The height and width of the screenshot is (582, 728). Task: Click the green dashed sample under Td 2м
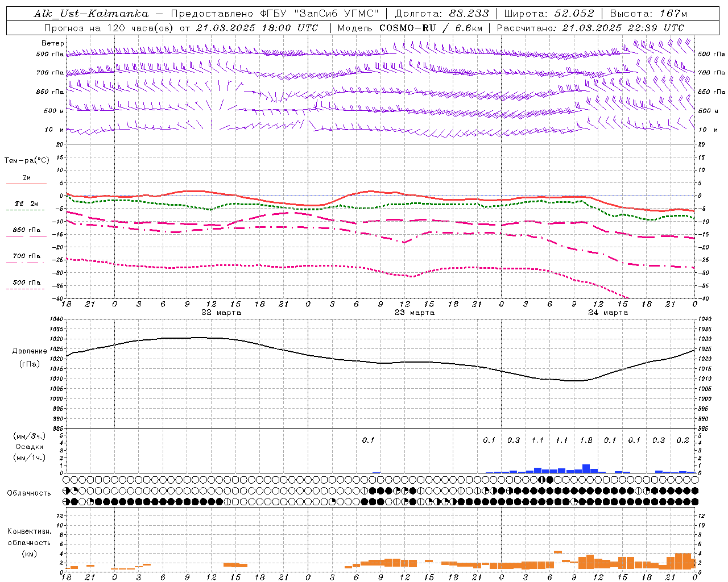pyautogui.click(x=25, y=210)
